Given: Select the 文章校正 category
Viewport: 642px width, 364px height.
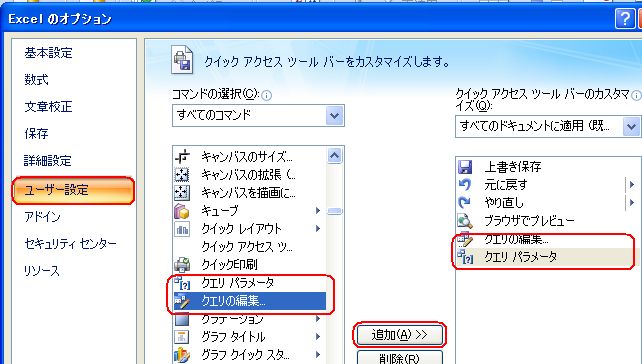Looking at the screenshot, I should click(x=48, y=106).
